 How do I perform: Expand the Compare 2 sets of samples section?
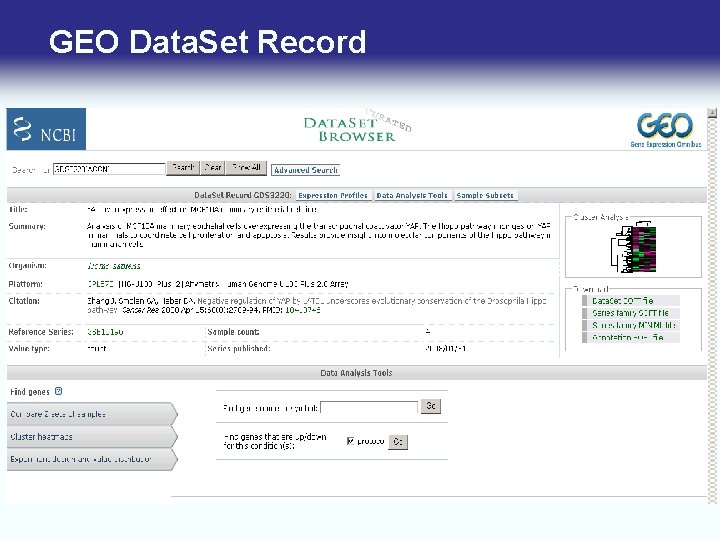(x=92, y=414)
